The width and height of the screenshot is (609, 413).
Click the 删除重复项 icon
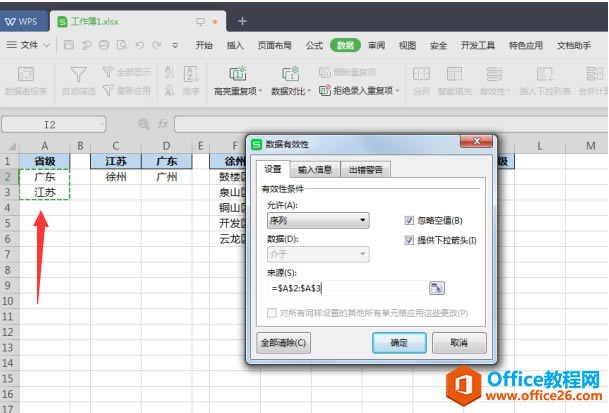tap(325, 72)
